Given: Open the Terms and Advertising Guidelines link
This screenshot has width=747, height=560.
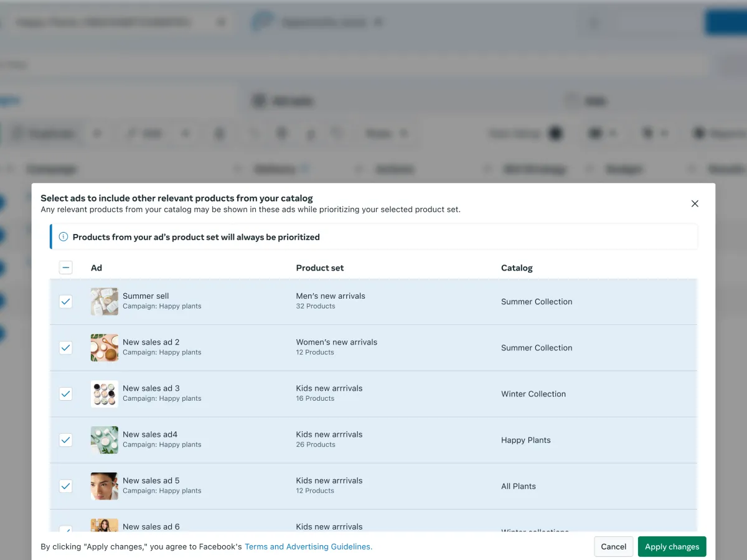Looking at the screenshot, I should pos(308,546).
